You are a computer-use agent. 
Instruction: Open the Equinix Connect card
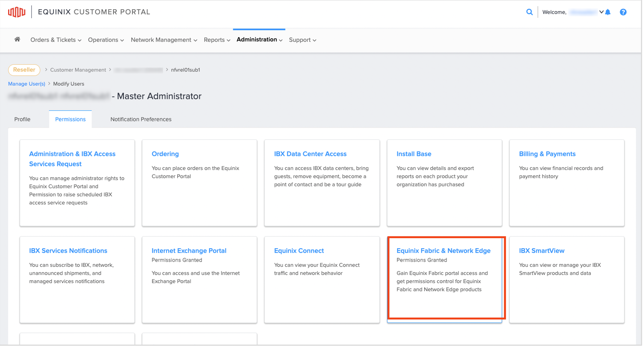click(x=322, y=280)
